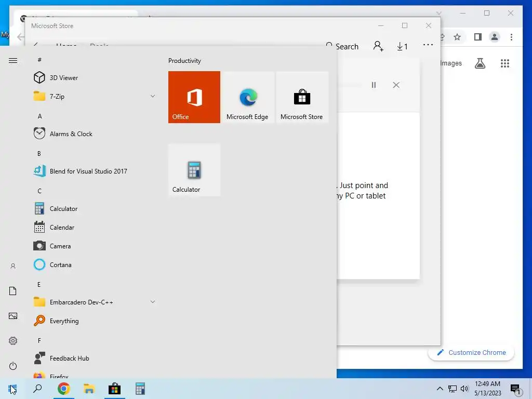
Task: Open Calculator from the taskbar
Action: click(140, 389)
